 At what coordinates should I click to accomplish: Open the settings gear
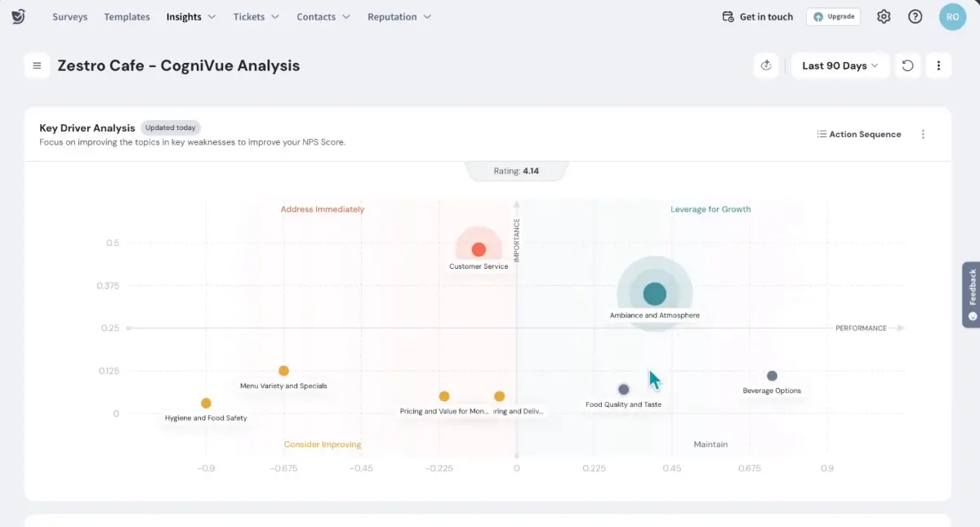884,16
